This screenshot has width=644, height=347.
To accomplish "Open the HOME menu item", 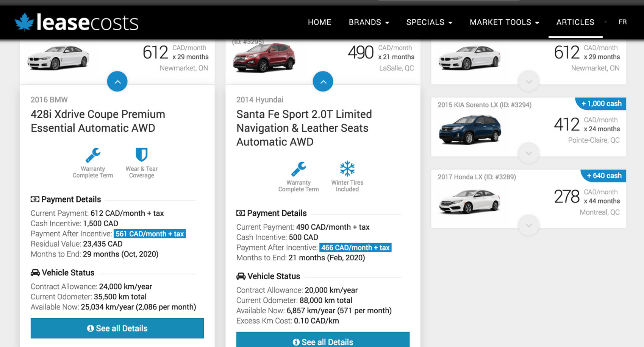I will click(x=319, y=22).
